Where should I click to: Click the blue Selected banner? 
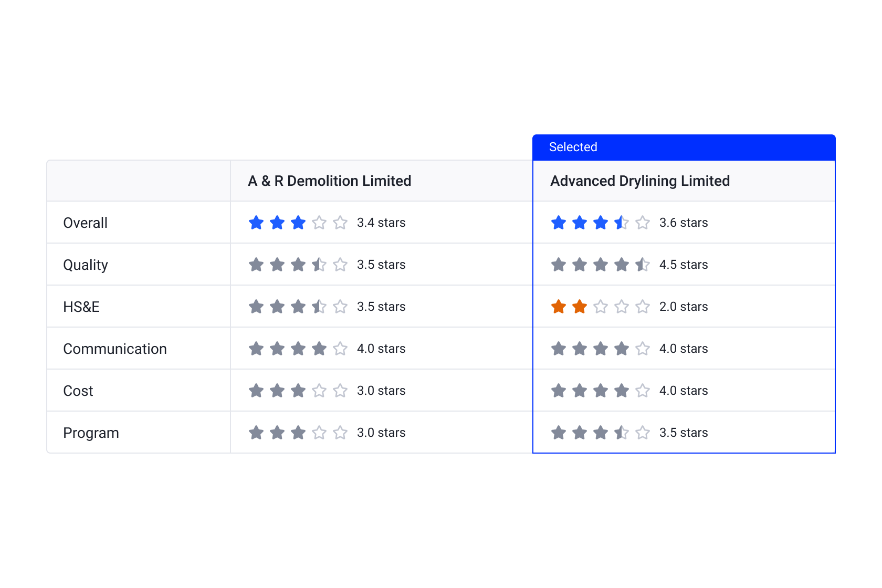[x=684, y=147]
